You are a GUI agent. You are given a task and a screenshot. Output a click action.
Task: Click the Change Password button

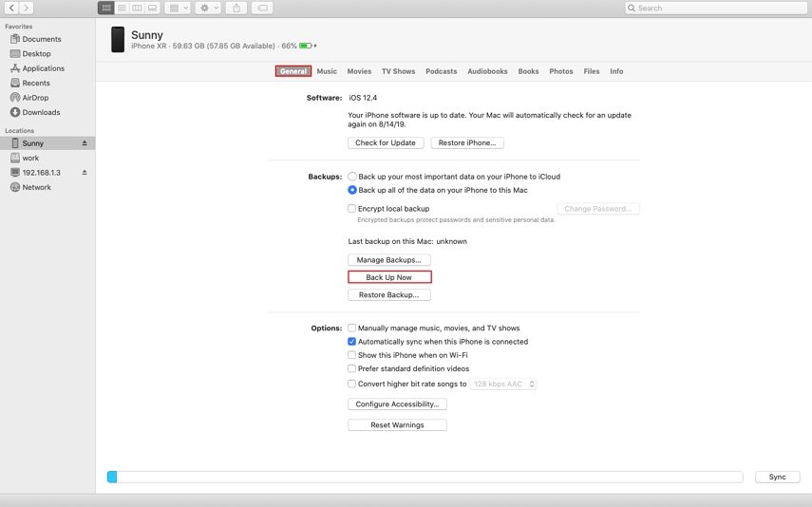click(x=598, y=209)
